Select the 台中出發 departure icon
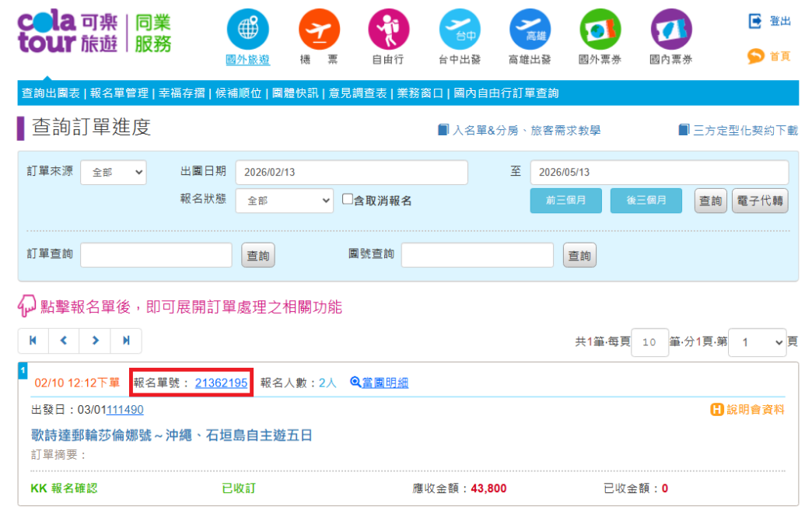Viewport: 812px width, 507px height. (x=460, y=30)
